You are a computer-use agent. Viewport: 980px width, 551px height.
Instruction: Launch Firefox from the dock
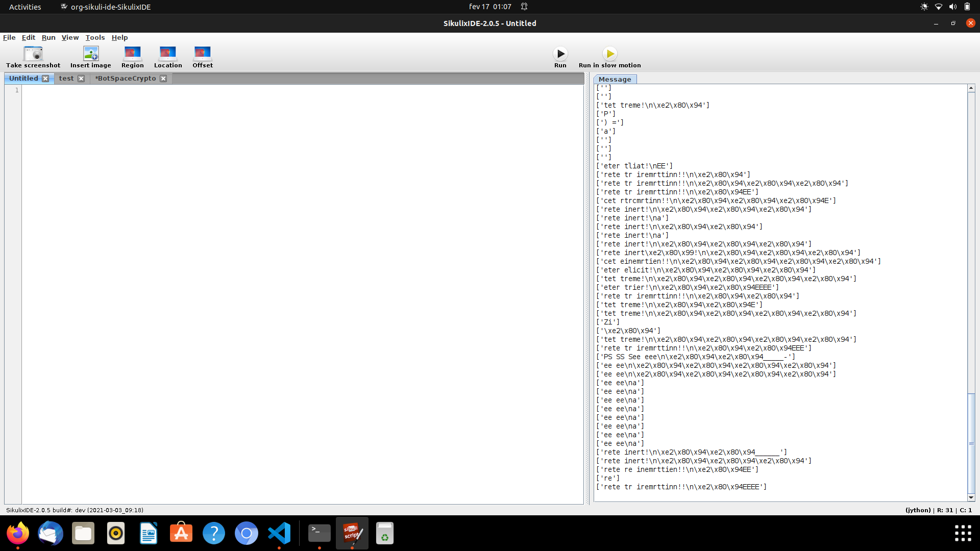point(18,533)
